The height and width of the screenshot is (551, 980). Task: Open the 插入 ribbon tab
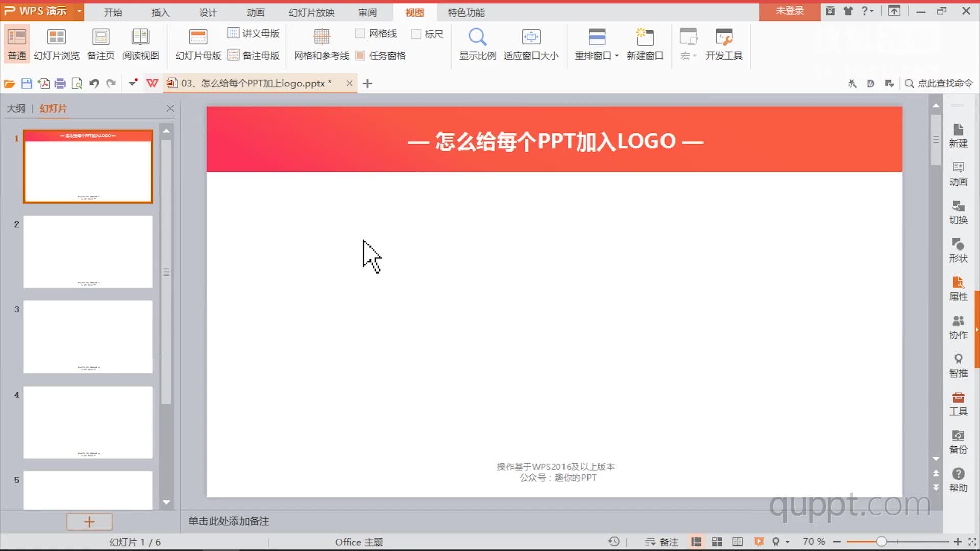point(160,12)
